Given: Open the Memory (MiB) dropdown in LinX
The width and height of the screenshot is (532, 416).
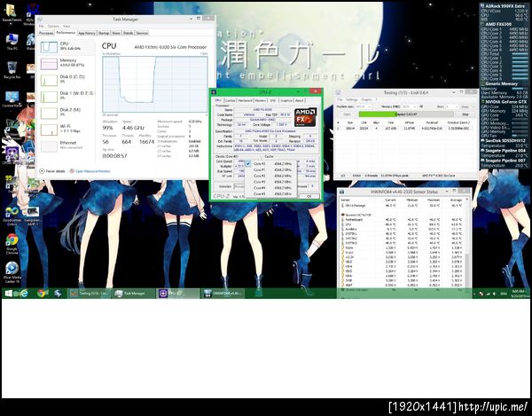Looking at the screenshot, I should (x=410, y=106).
